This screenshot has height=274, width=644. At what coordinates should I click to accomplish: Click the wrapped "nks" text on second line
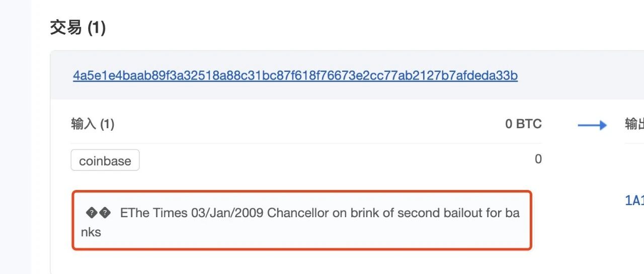coord(91,232)
